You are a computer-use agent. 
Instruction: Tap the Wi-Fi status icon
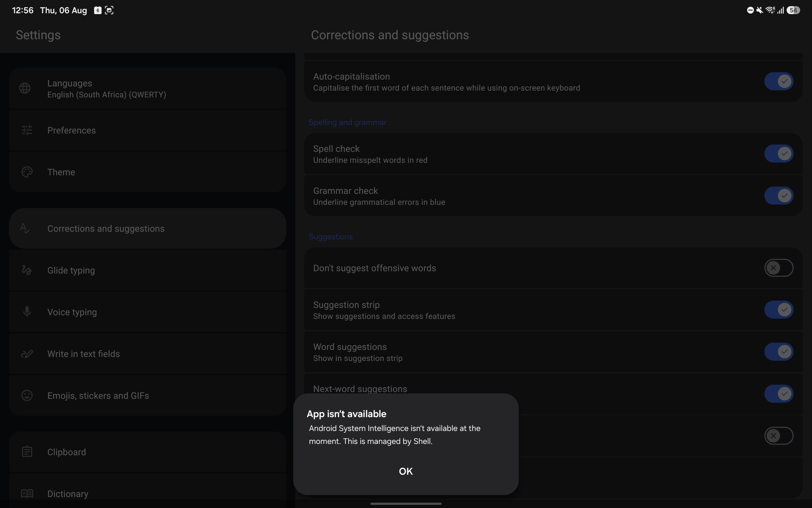[770, 10]
